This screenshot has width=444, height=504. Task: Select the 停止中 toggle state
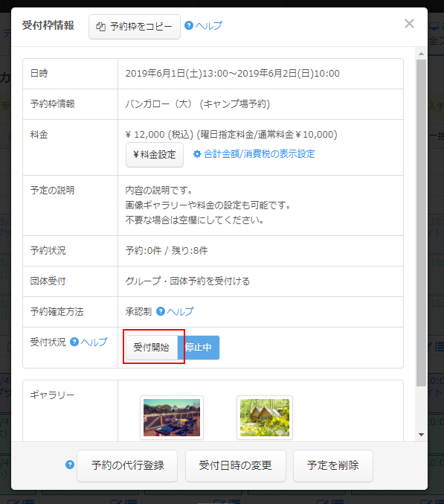(x=199, y=347)
